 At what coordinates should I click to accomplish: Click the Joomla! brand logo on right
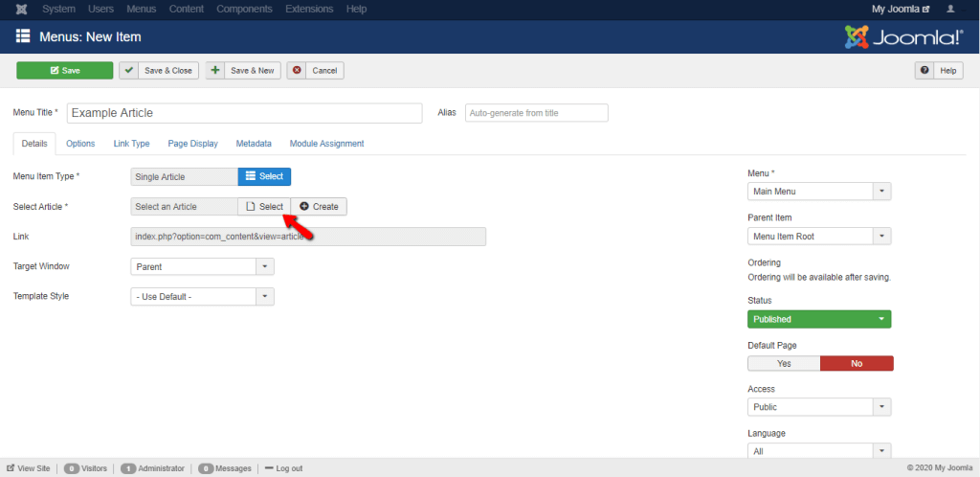tap(903, 37)
